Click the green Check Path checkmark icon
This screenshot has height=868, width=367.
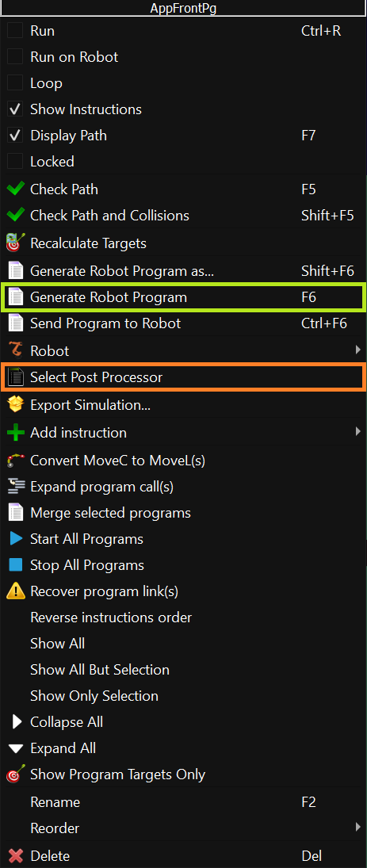pos(16,189)
